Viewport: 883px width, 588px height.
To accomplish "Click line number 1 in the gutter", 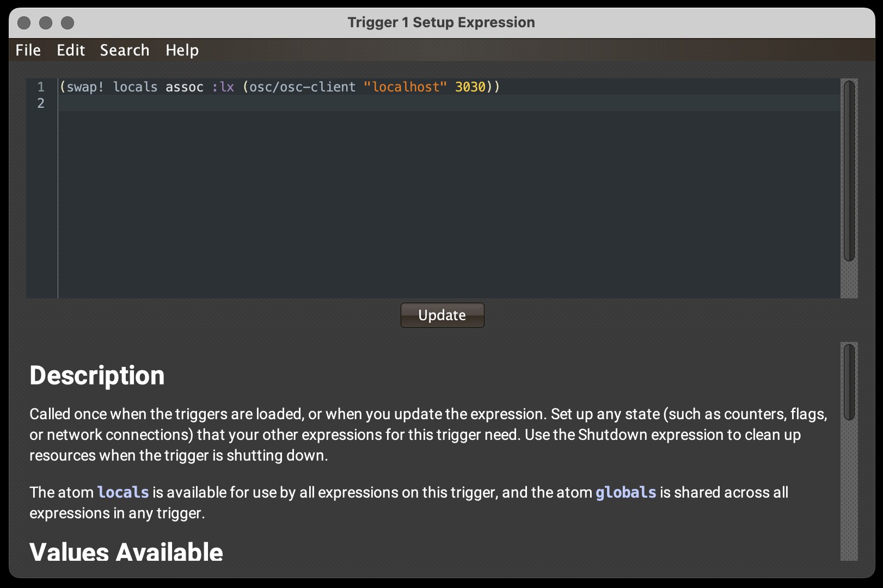I will 41,87.
